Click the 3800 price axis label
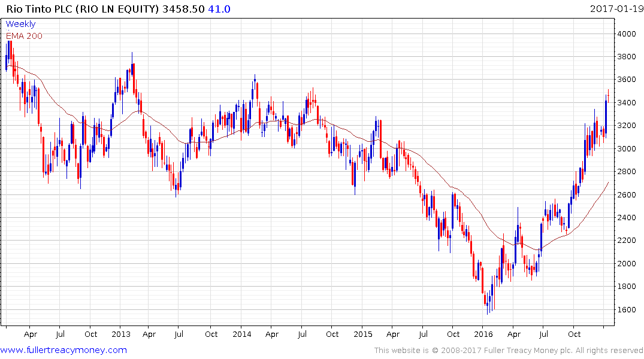 [627, 57]
